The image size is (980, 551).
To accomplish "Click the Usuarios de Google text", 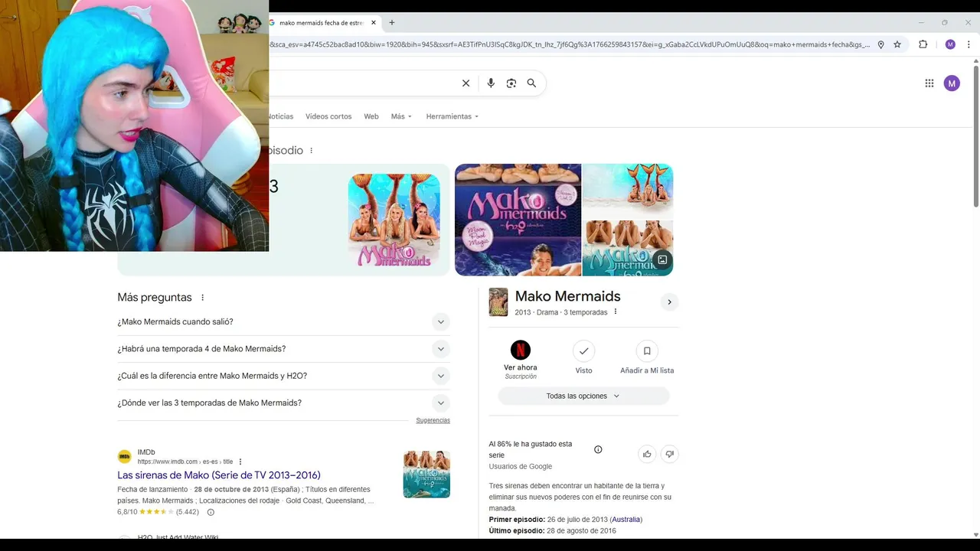I will click(521, 467).
